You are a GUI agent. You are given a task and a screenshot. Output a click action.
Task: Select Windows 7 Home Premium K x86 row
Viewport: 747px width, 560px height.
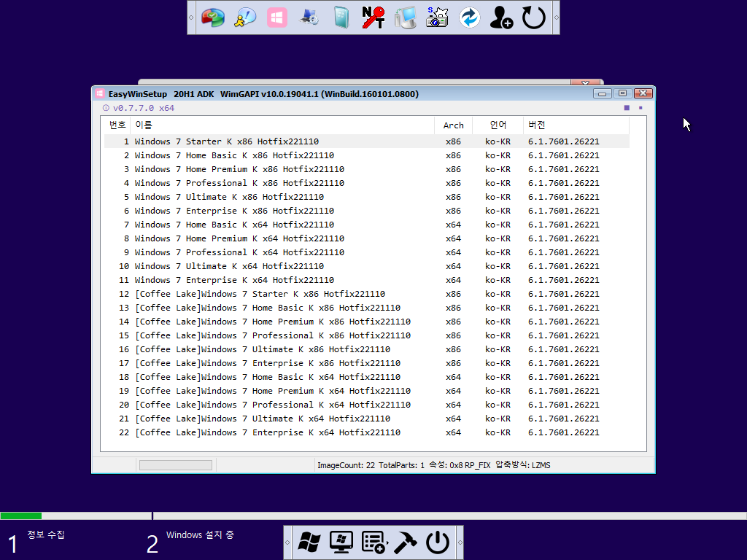click(x=367, y=169)
